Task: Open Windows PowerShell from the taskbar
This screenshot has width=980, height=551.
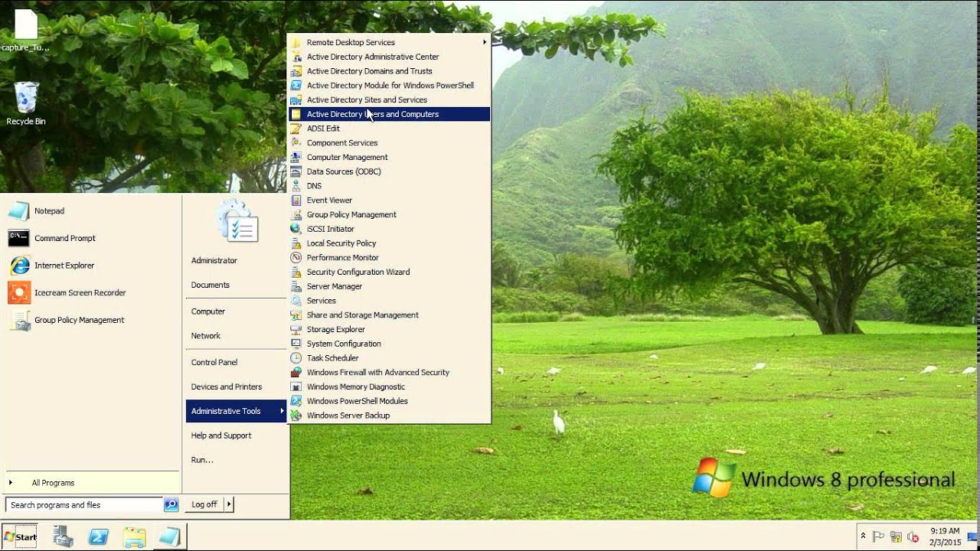Action: pyautogui.click(x=99, y=536)
